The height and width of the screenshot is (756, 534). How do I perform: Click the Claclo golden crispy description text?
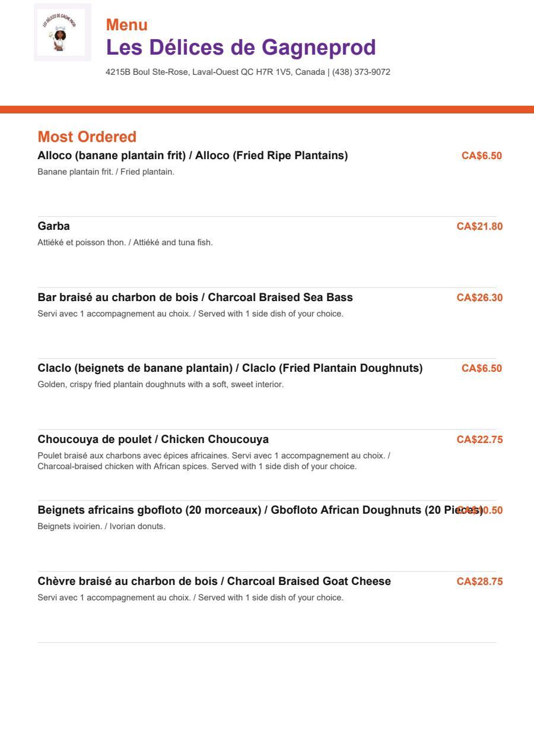(161, 384)
